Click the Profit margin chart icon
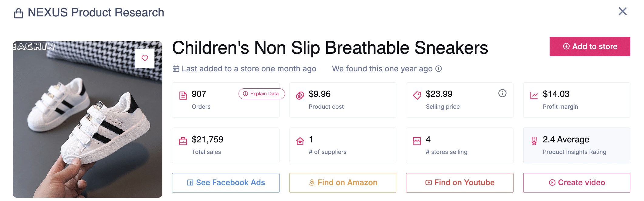The image size is (644, 201). point(534,96)
